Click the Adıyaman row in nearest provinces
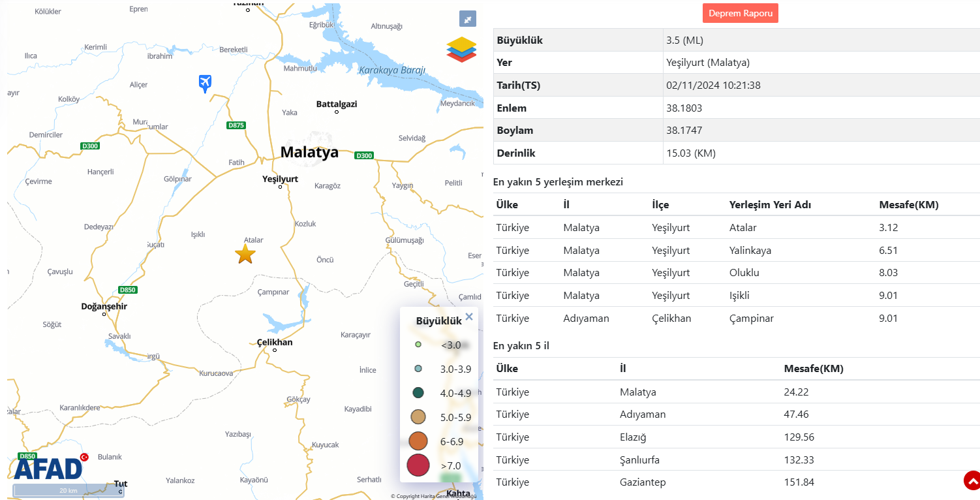 point(736,414)
